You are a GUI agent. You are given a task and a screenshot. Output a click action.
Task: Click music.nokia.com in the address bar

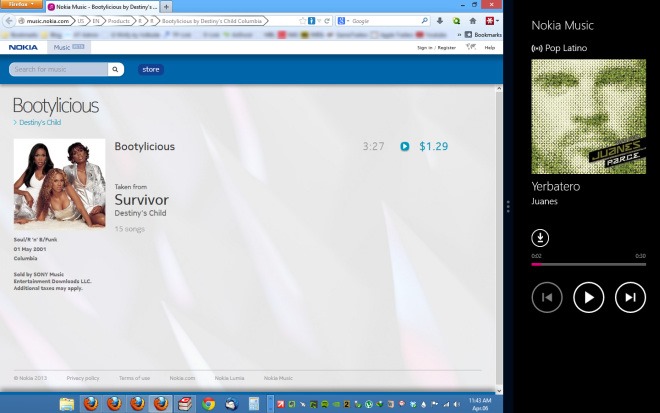click(x=48, y=21)
